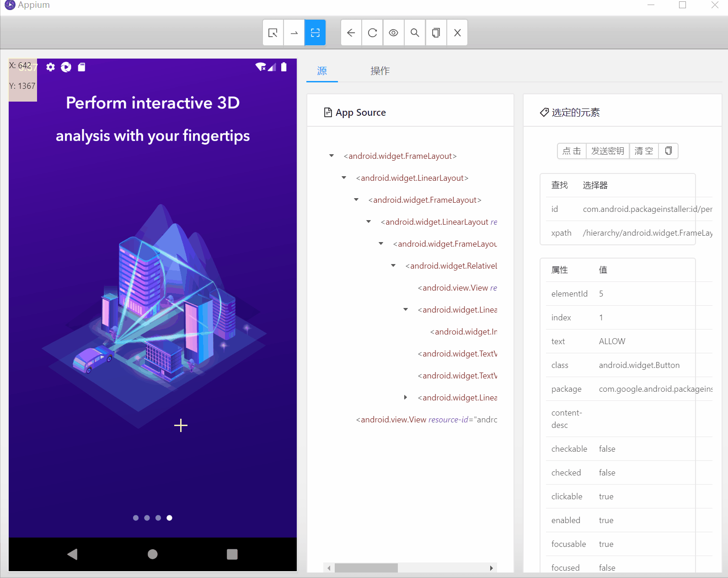The image size is (728, 578).
Task: Tap the Android recent apps square
Action: click(232, 554)
